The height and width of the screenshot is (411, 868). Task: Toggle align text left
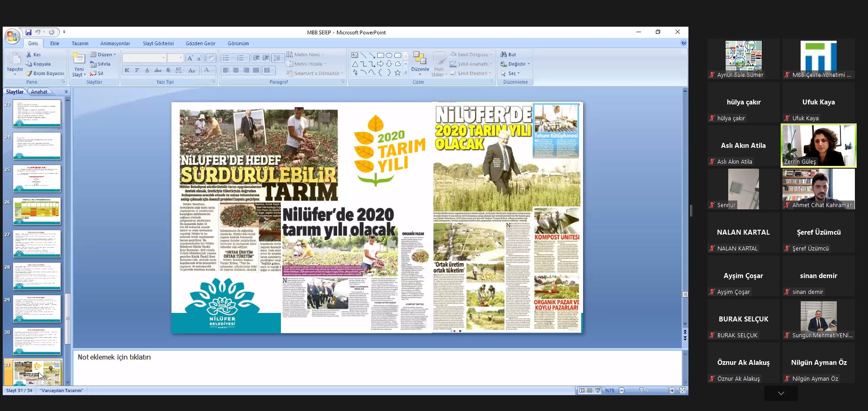(x=226, y=70)
